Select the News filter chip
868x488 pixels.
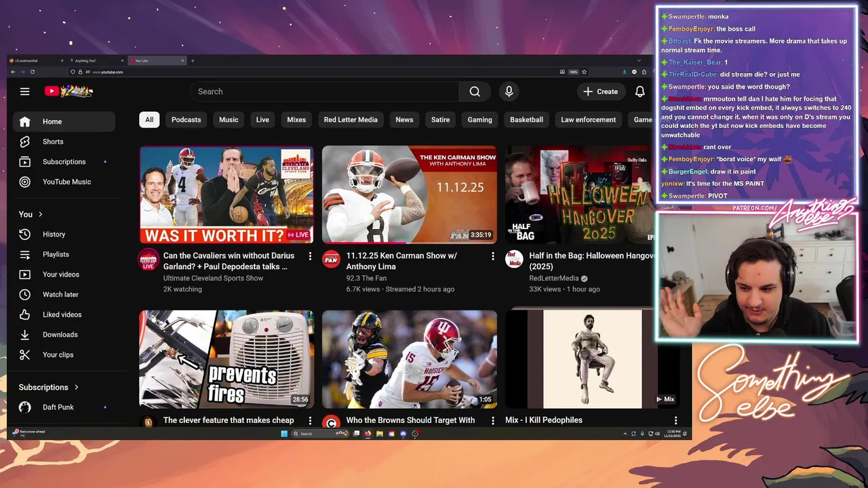(404, 120)
